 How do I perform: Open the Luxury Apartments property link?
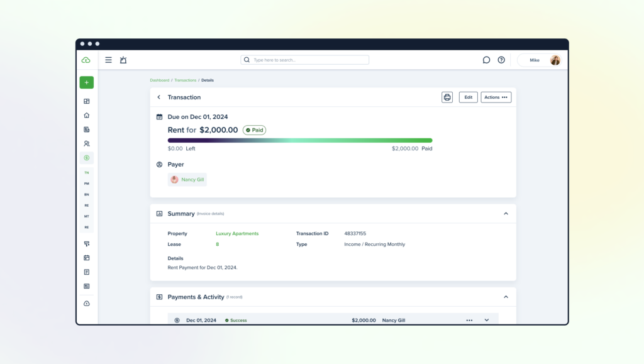click(x=237, y=233)
